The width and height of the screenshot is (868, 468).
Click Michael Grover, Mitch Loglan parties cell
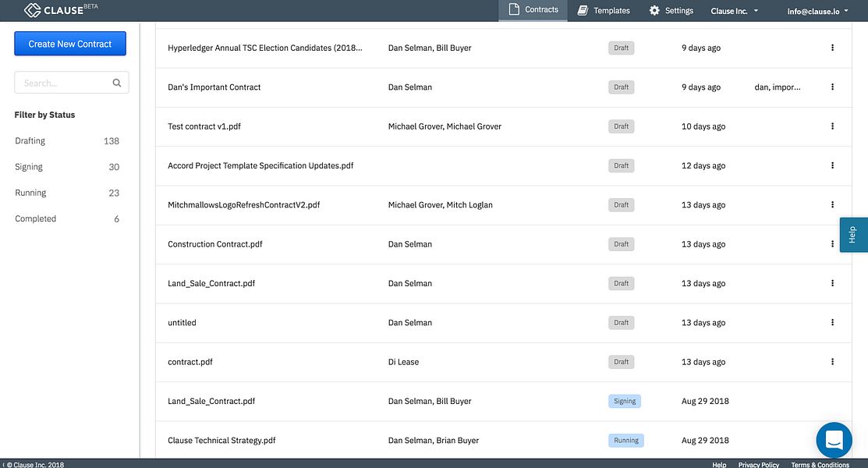click(x=440, y=205)
